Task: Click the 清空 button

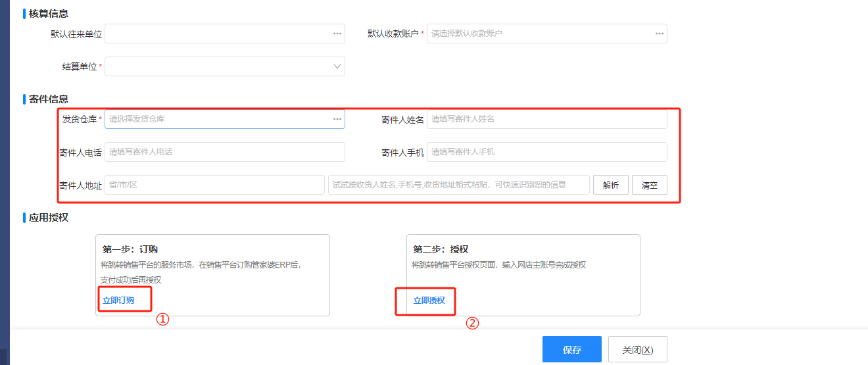Action: 650,185
